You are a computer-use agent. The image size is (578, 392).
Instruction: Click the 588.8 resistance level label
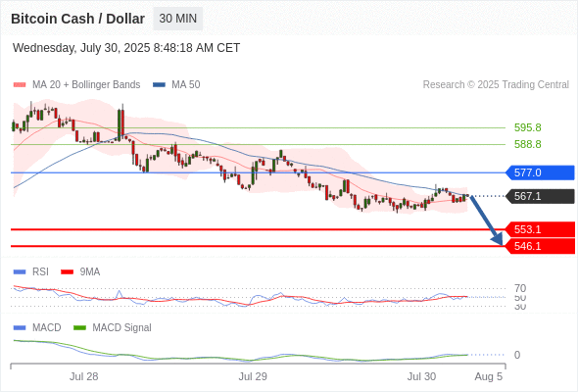coord(527,144)
